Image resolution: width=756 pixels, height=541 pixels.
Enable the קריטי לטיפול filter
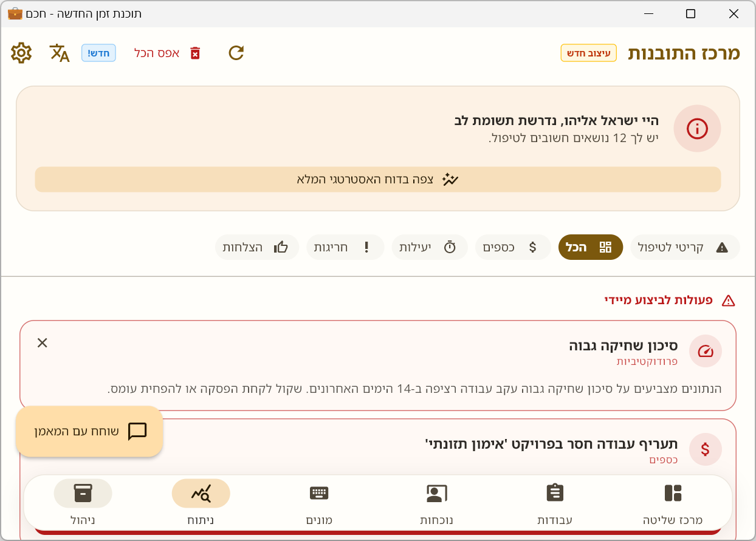tap(685, 247)
